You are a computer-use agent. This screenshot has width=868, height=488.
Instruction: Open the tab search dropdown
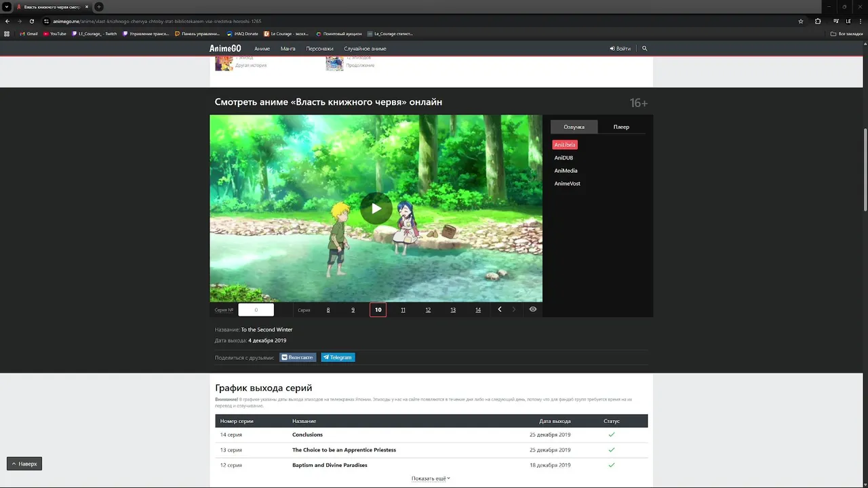click(7, 7)
